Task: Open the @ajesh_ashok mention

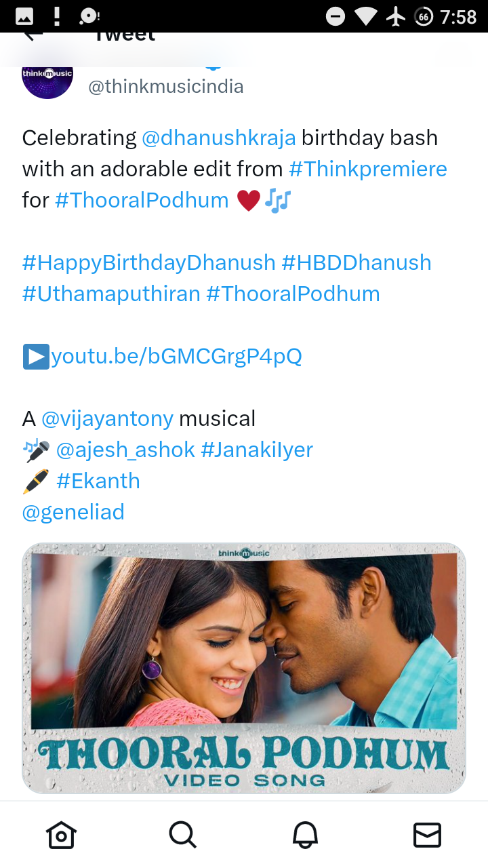Action: (125, 450)
